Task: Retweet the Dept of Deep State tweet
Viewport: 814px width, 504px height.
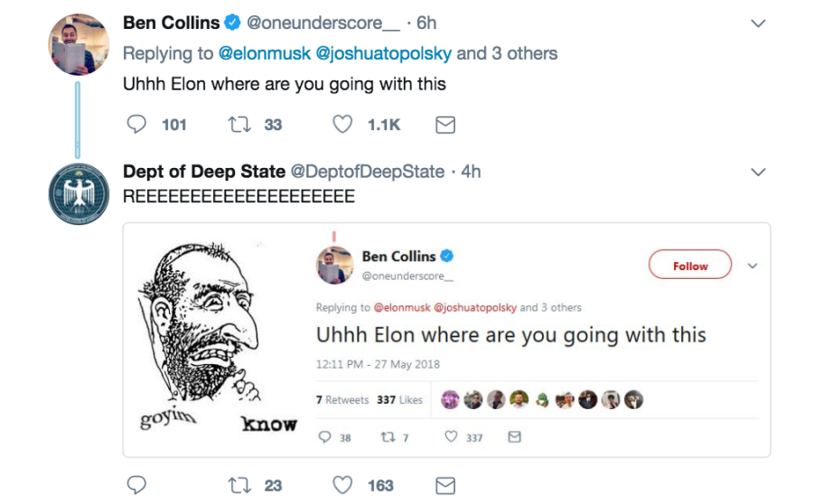Action: click(240, 485)
